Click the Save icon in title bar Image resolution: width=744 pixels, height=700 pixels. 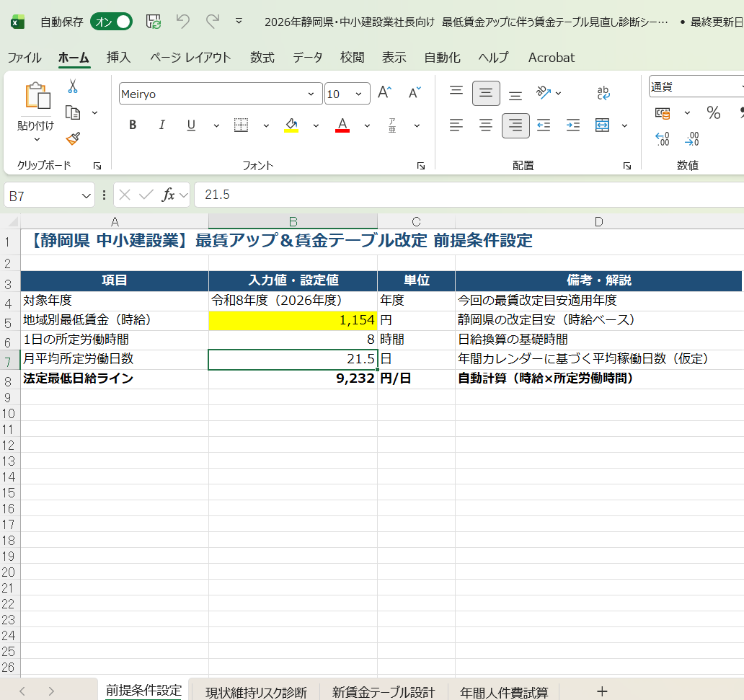(154, 22)
